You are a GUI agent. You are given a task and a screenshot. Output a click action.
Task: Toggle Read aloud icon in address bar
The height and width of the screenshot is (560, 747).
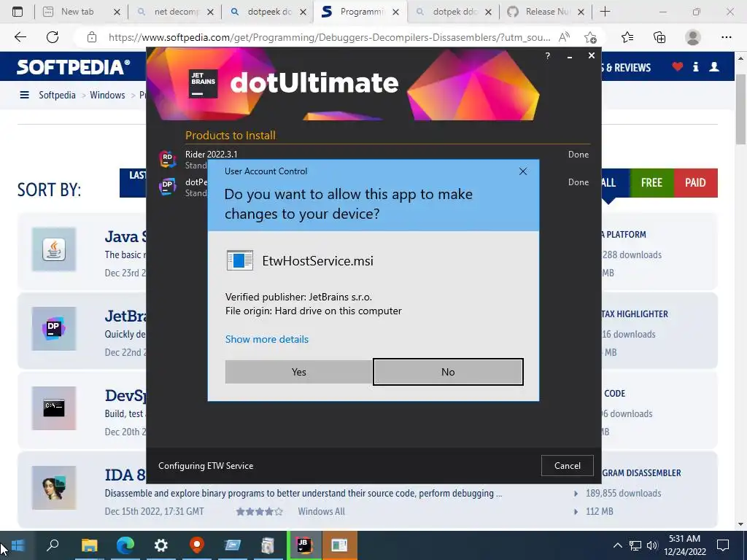tap(564, 37)
